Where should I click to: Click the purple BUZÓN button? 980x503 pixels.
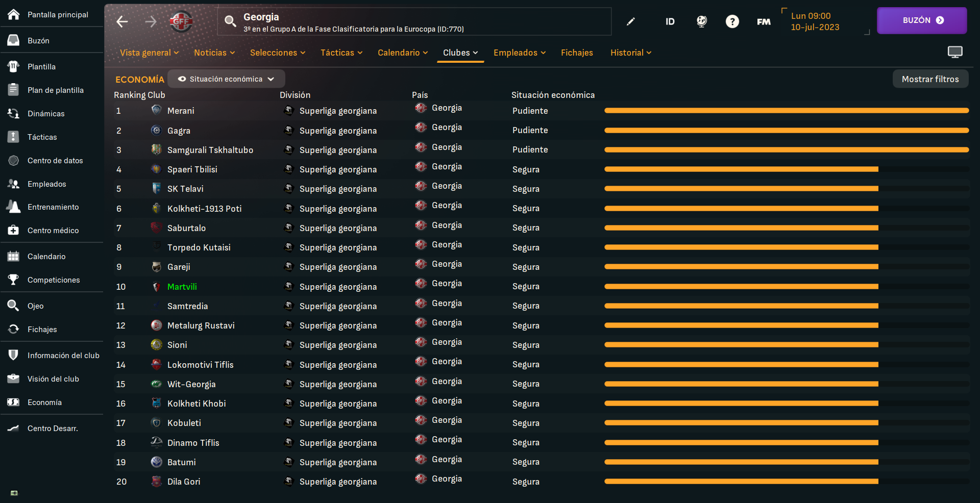[921, 20]
